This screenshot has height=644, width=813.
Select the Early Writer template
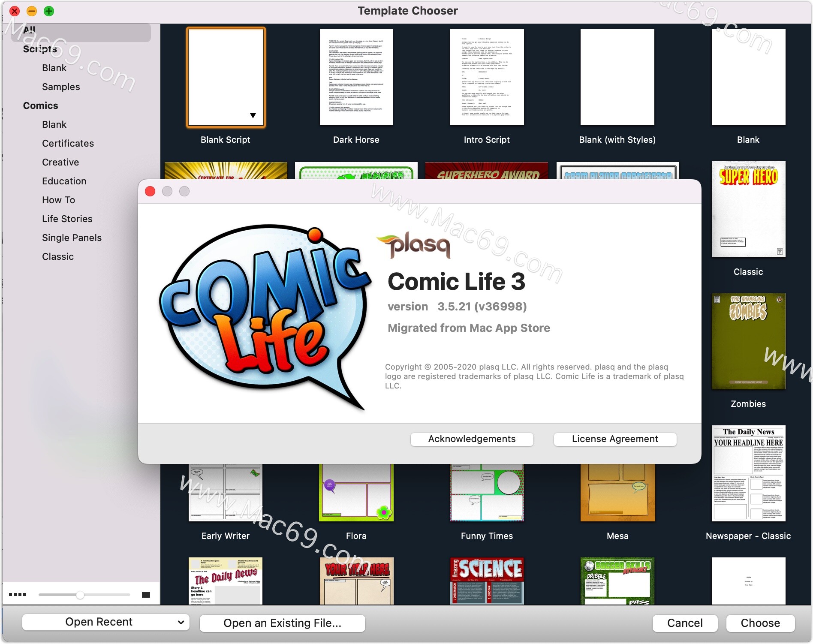point(226,493)
